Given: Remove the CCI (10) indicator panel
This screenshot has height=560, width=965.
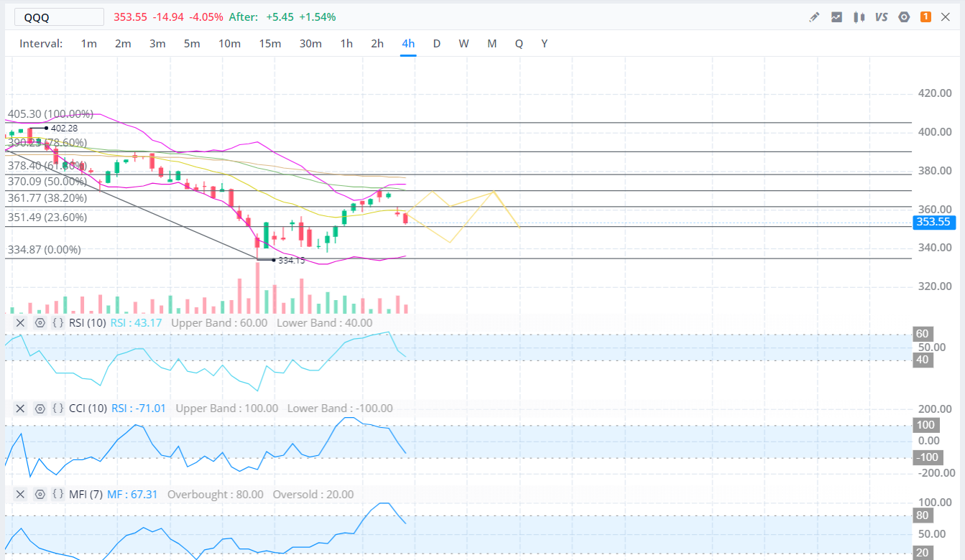Looking at the screenshot, I should 20,409.
